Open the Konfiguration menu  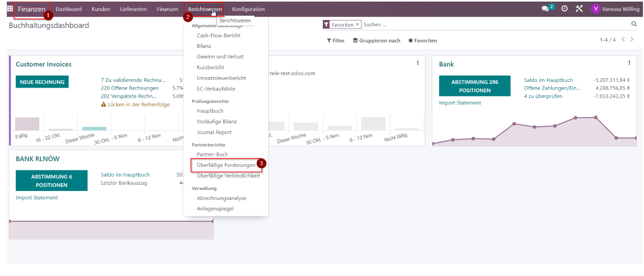coord(248,9)
